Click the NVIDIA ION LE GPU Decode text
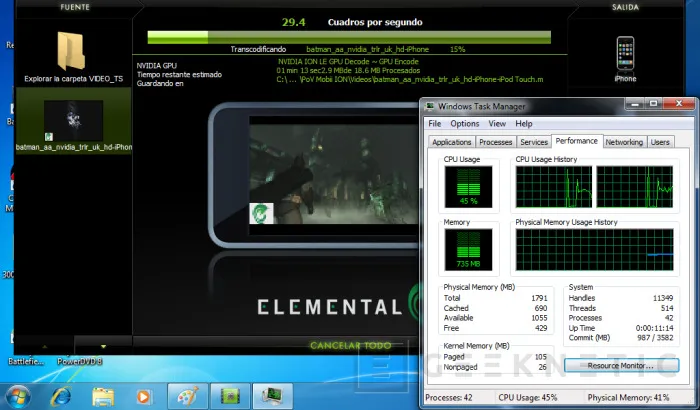 pyautogui.click(x=348, y=61)
